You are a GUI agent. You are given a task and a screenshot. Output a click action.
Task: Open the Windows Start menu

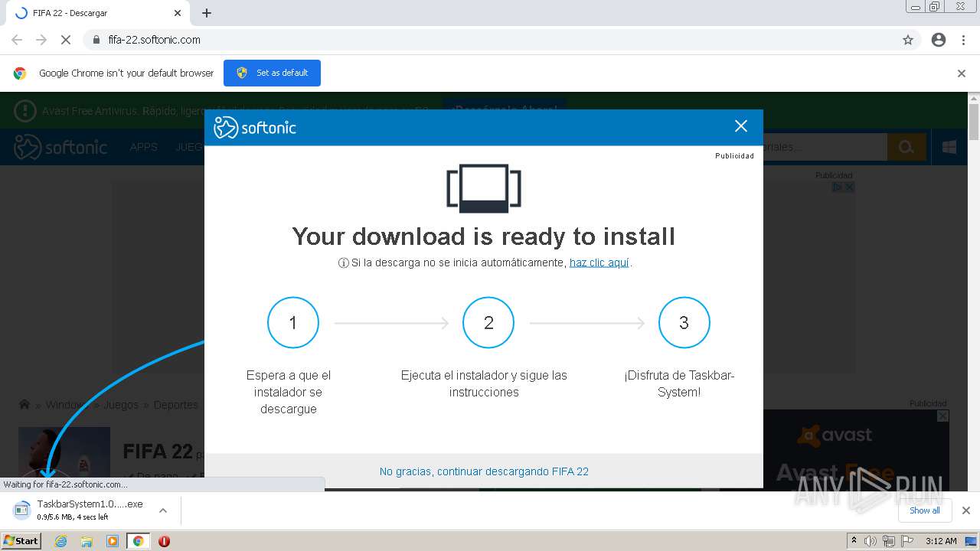click(x=21, y=540)
